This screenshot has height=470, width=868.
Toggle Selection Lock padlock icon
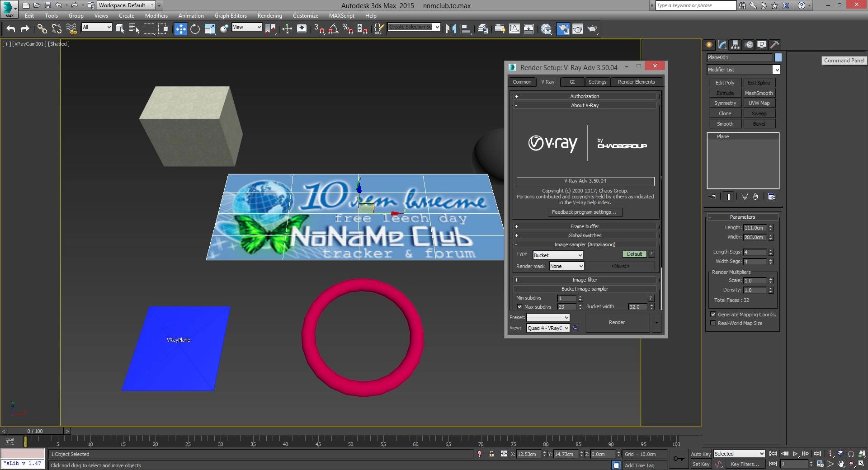point(491,454)
